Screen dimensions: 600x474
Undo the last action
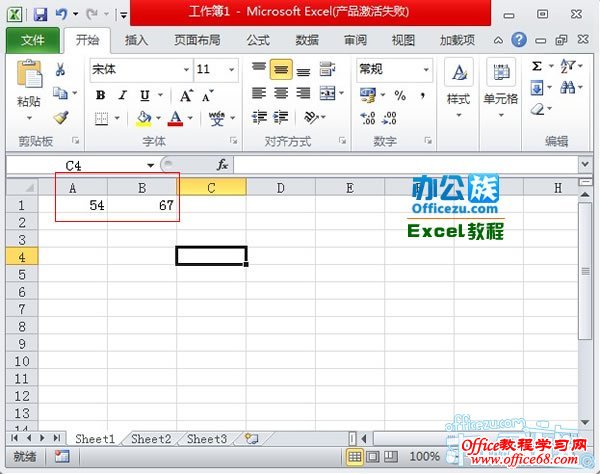click(61, 15)
